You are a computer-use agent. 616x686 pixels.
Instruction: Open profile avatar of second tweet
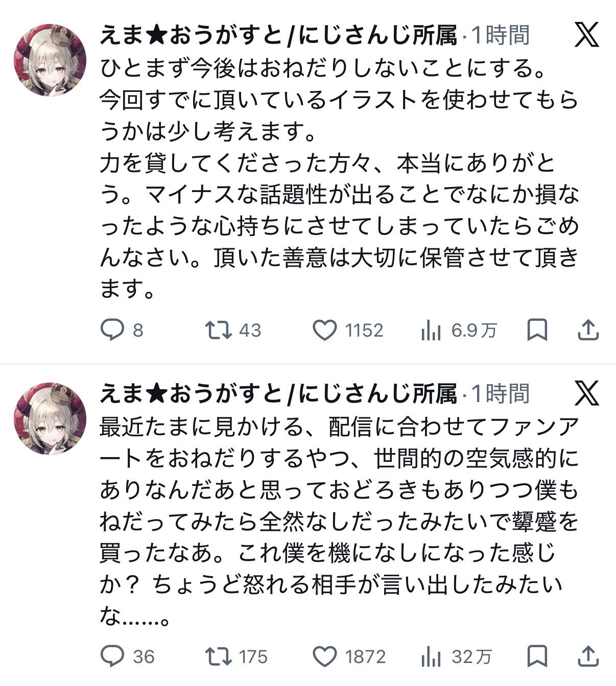pos(50,418)
